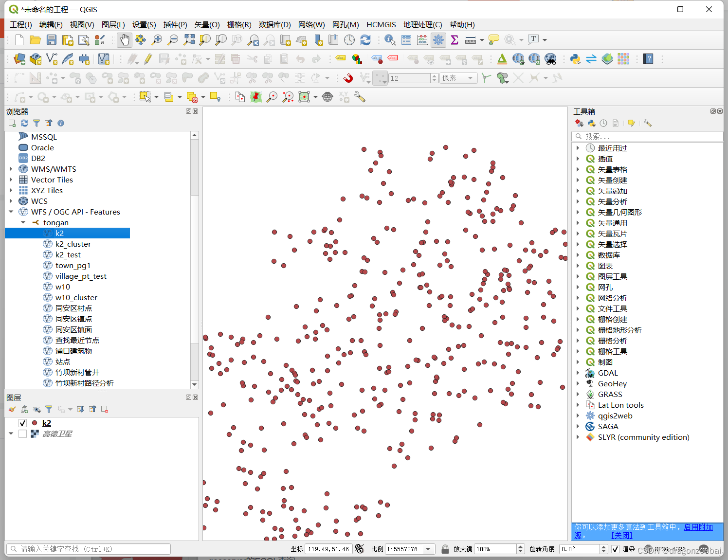Select the village_pt_test browser item
Screen dimensions: 728x560
(81, 276)
